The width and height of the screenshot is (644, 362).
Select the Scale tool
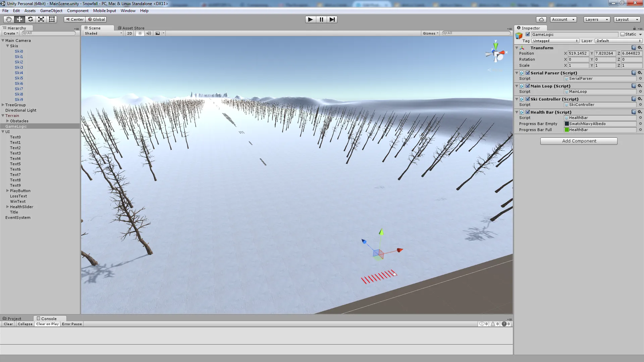point(41,19)
